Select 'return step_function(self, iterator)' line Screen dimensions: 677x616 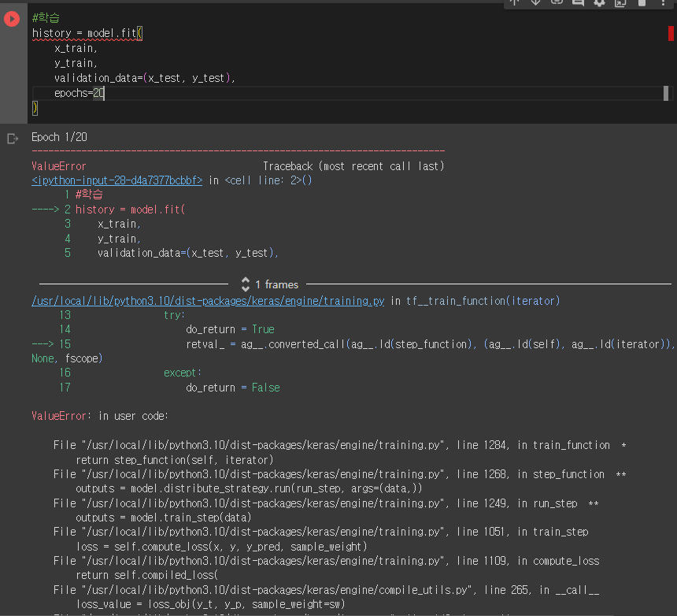coord(175,460)
